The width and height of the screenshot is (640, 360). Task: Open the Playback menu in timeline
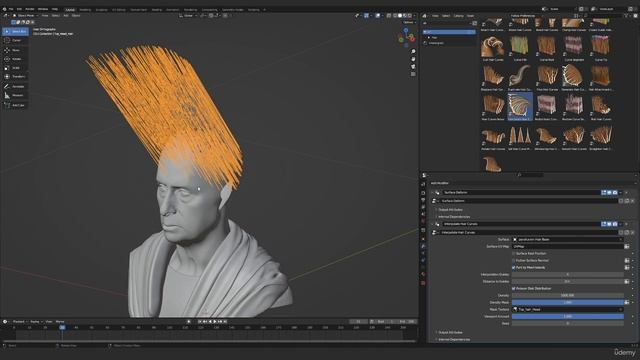pos(18,322)
